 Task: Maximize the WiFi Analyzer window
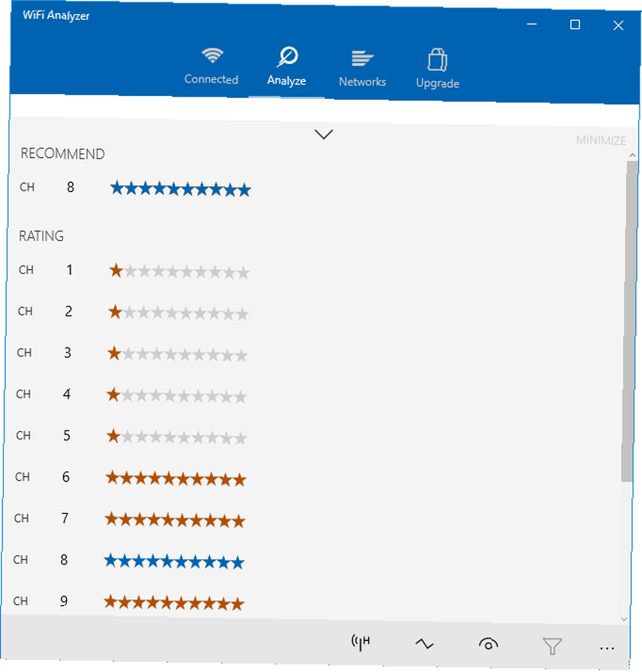[575, 24]
